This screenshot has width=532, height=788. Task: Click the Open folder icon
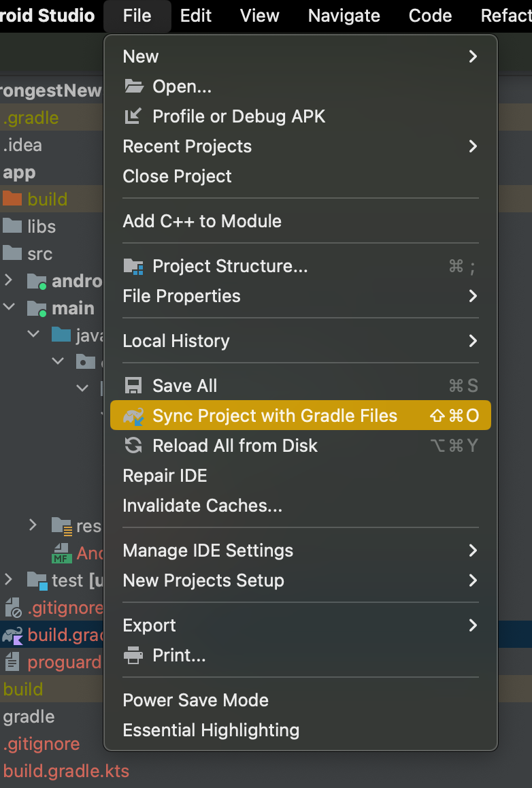133,86
